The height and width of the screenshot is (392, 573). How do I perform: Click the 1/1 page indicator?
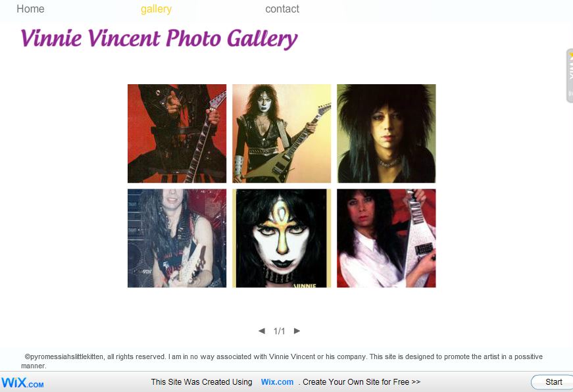(x=279, y=331)
